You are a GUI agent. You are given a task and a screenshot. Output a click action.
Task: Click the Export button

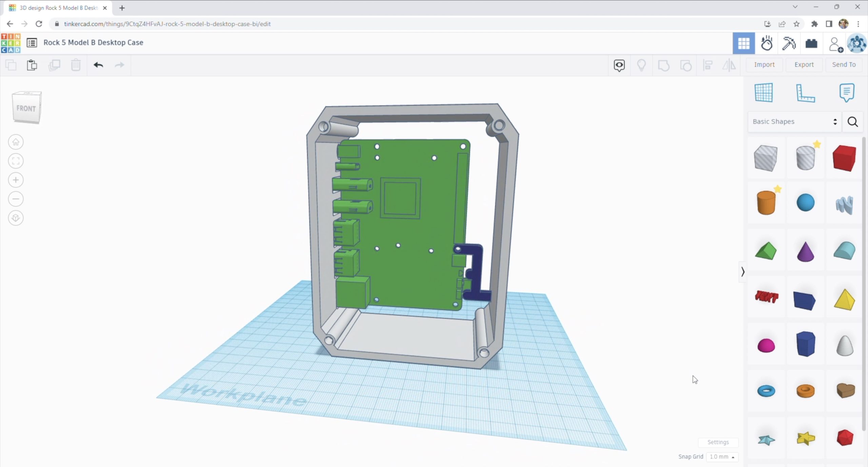click(x=804, y=64)
